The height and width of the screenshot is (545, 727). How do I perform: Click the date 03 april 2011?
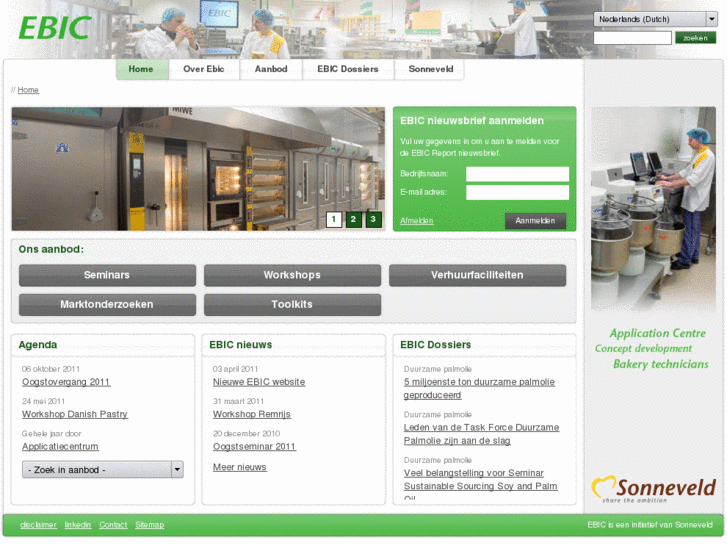(x=235, y=369)
